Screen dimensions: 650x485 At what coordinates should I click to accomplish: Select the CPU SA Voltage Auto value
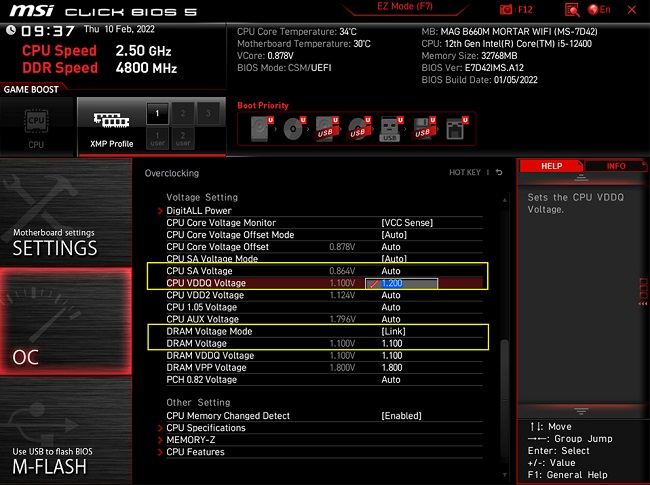pyautogui.click(x=391, y=271)
